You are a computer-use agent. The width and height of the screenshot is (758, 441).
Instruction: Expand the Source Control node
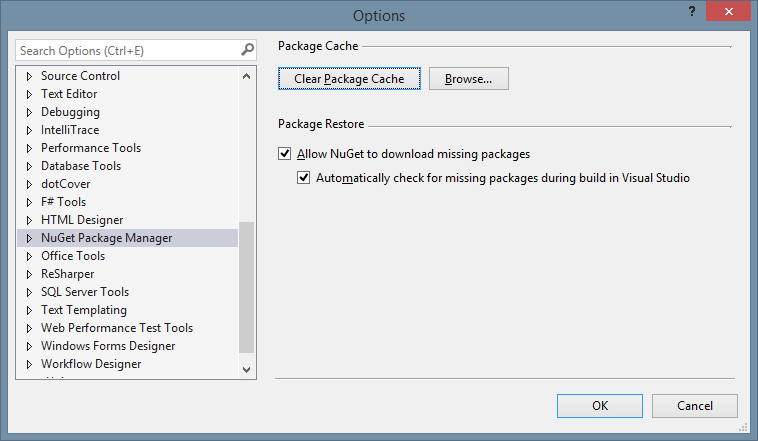tap(29, 76)
